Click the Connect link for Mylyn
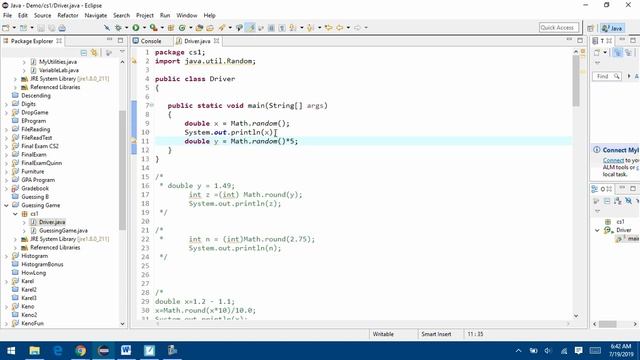Screen dimensions: 640x360 pyautogui.click(x=613, y=160)
